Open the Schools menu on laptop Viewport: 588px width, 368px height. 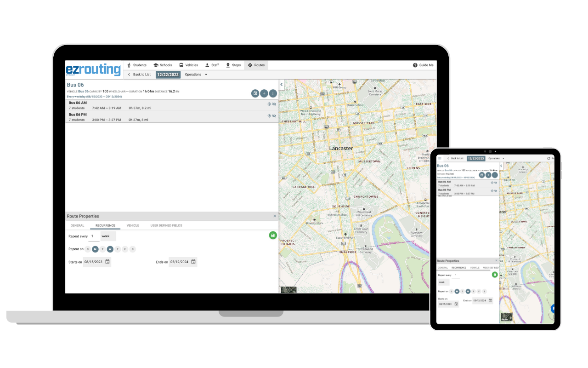(x=163, y=65)
